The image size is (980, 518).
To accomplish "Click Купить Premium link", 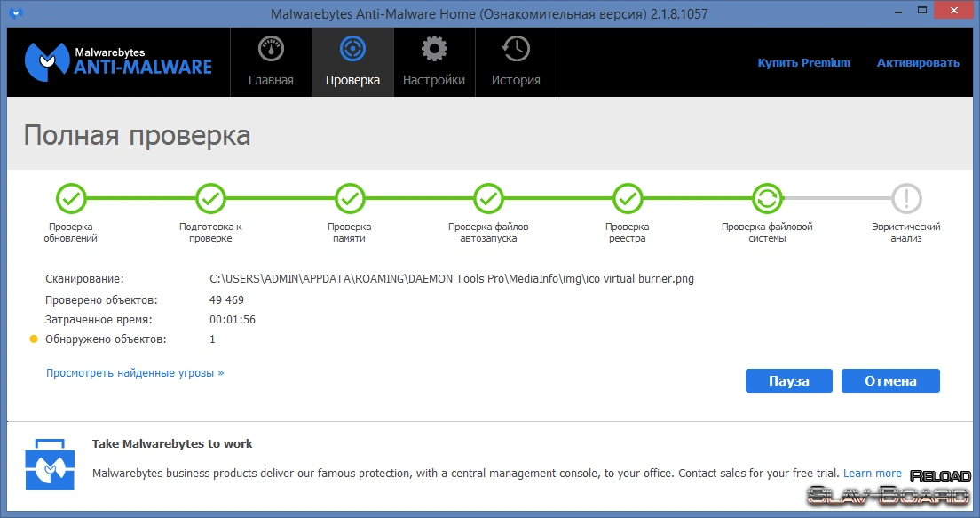I will (x=803, y=62).
